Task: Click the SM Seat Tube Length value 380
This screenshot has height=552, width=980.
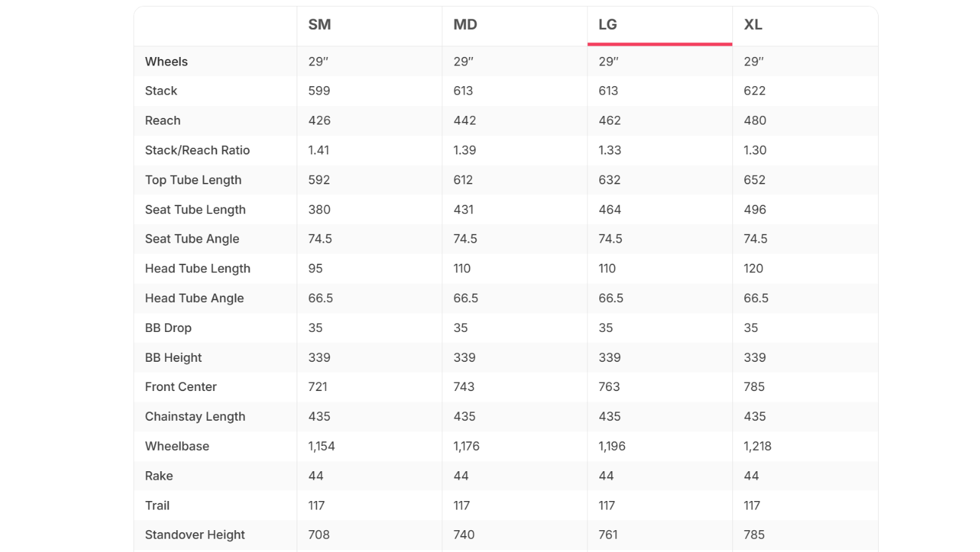Action: coord(319,209)
